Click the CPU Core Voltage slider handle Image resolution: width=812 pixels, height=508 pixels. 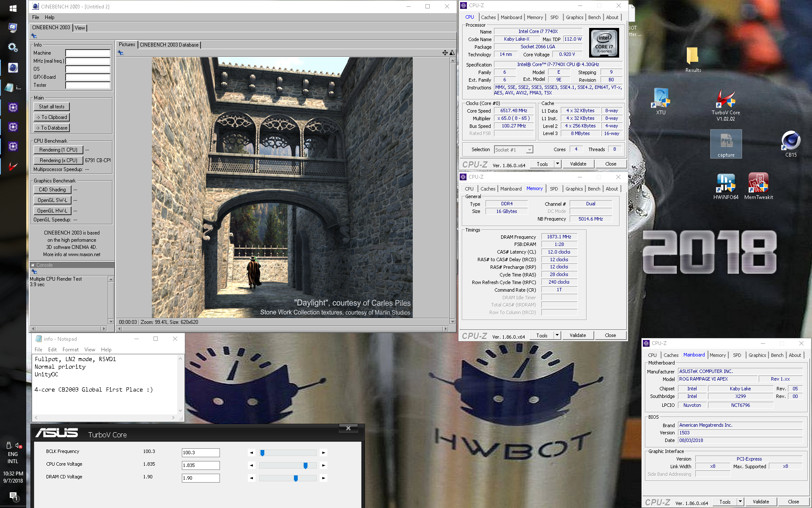pos(305,466)
